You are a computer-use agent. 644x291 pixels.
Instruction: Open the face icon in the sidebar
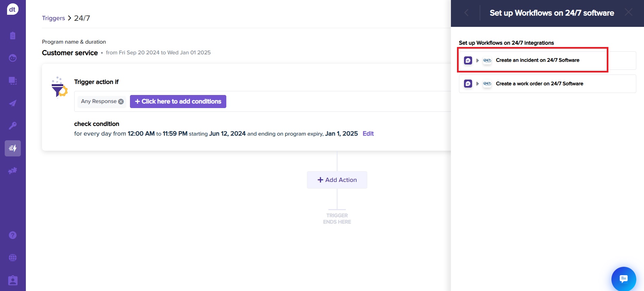pos(13,58)
